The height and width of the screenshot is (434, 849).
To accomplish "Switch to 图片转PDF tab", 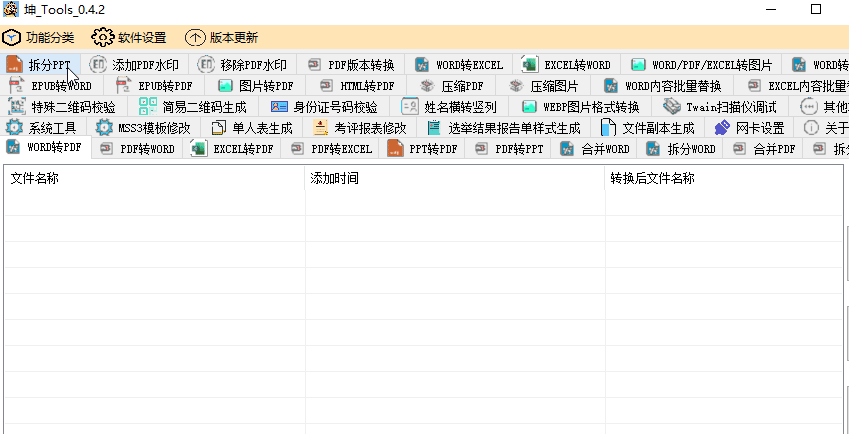I will coord(256,86).
